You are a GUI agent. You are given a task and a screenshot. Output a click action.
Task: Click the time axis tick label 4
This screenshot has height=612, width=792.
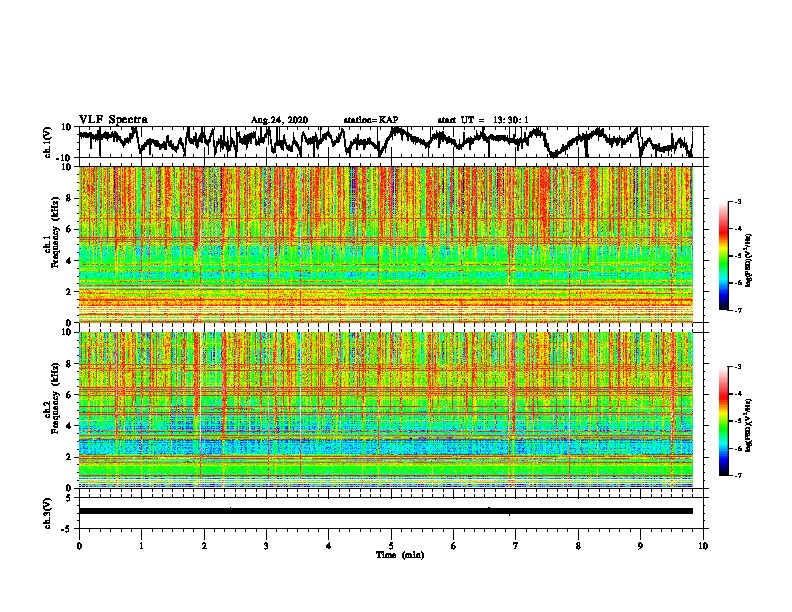[x=329, y=546]
